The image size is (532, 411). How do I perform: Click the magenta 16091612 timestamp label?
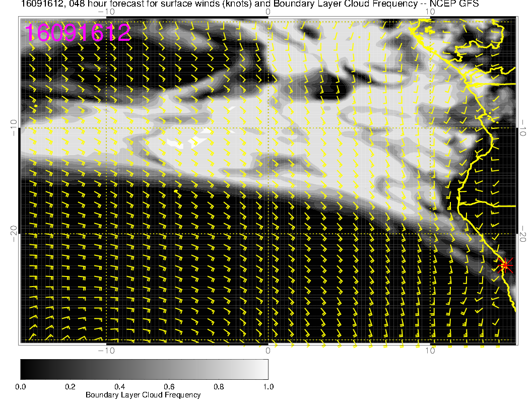click(78, 33)
